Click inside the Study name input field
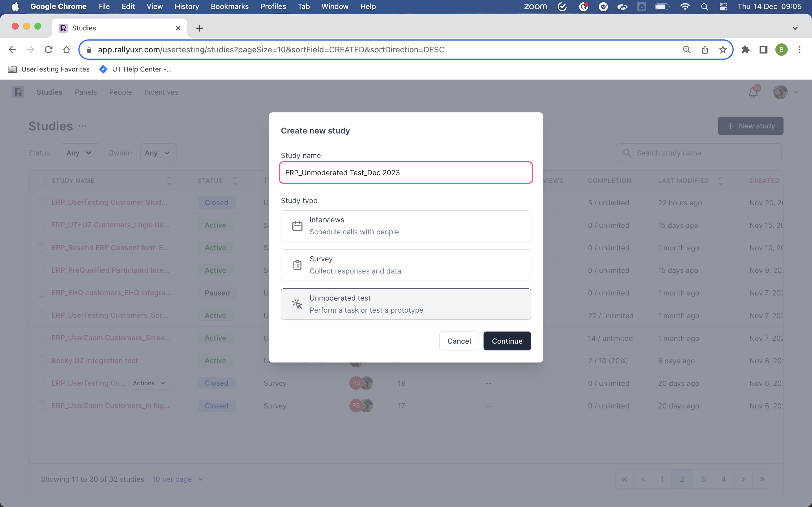Image resolution: width=812 pixels, height=507 pixels. [x=406, y=172]
